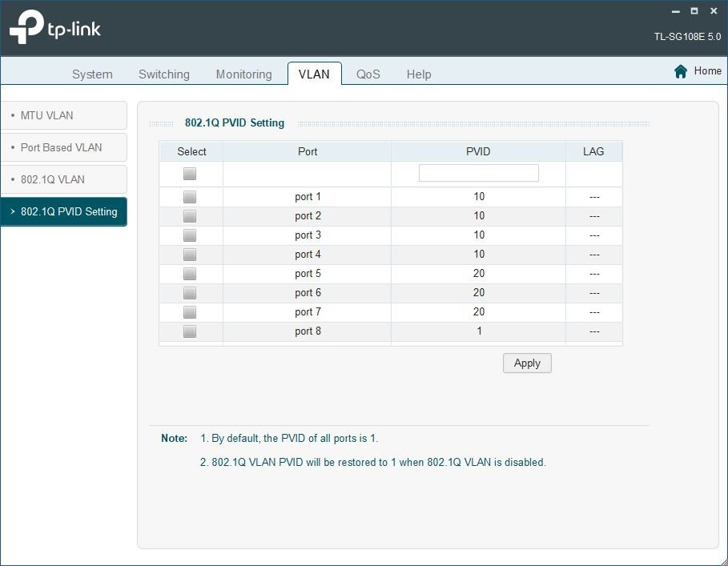
Task: Click the 'port 1' cell text
Action: (x=308, y=197)
